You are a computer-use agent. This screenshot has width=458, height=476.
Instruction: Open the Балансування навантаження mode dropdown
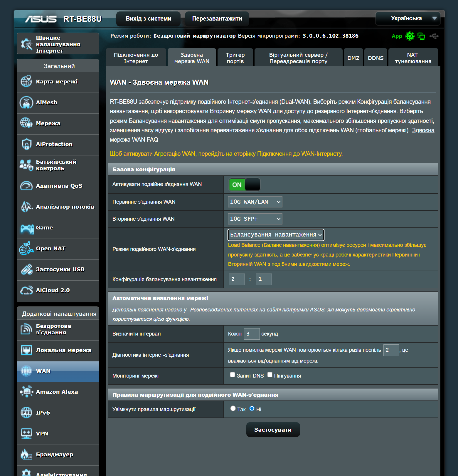276,235
